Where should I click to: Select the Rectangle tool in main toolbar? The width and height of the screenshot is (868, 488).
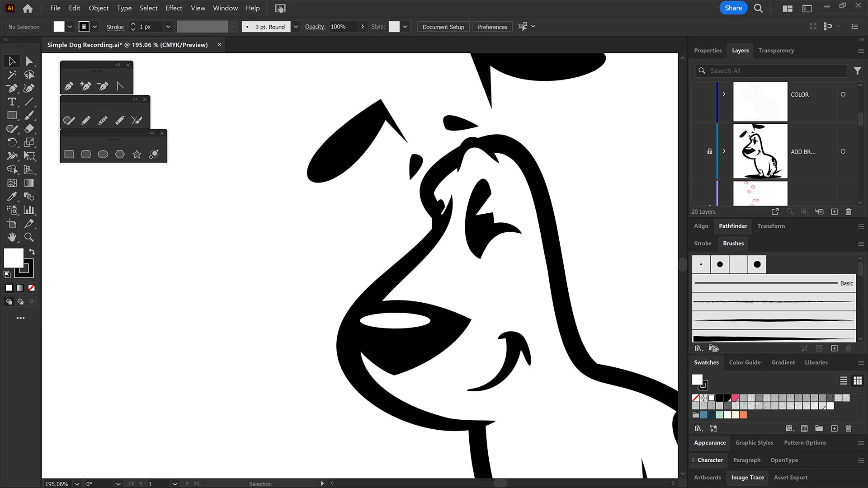12,115
